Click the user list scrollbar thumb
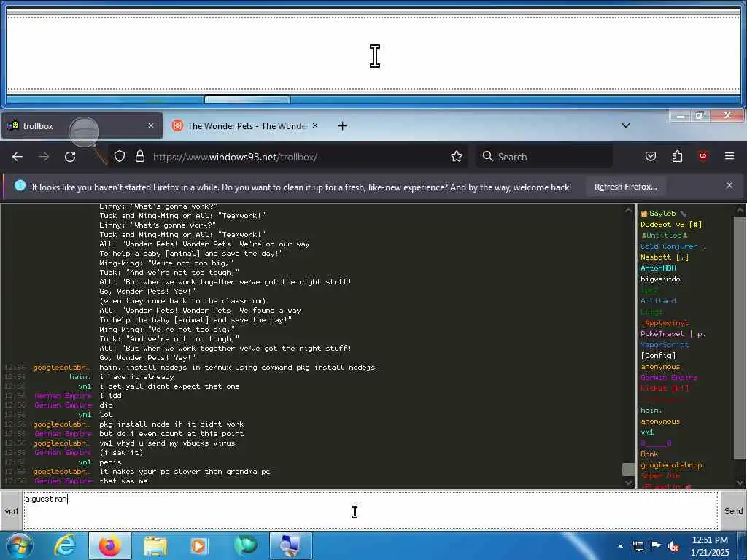 [x=740, y=337]
